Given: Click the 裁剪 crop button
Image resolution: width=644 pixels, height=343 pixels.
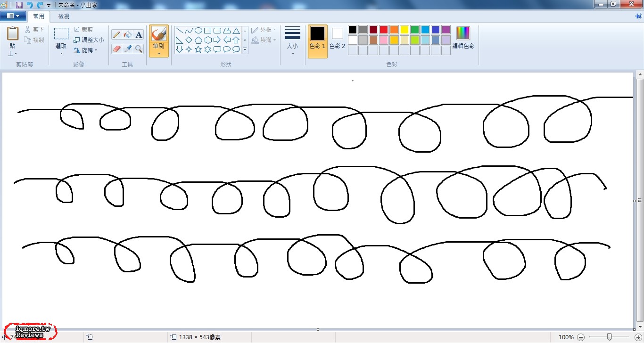Looking at the screenshot, I should click(x=83, y=30).
